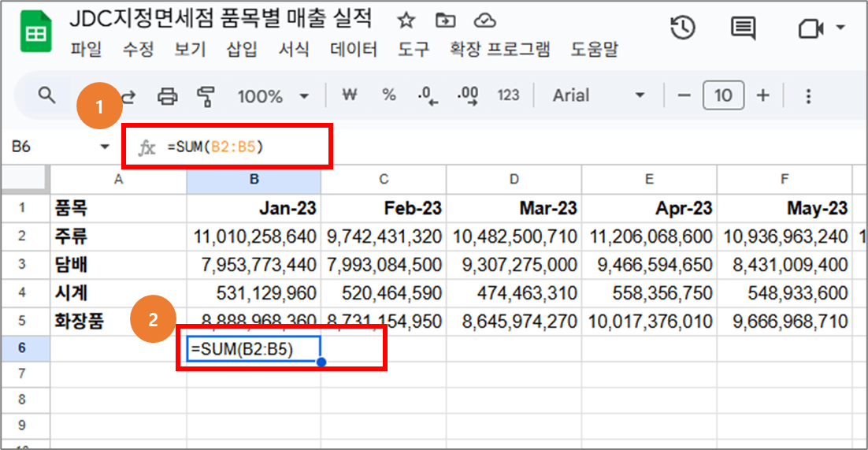This screenshot has width=868, height=450.
Task: Open the 확장 프로그램 menu
Action: 500,50
